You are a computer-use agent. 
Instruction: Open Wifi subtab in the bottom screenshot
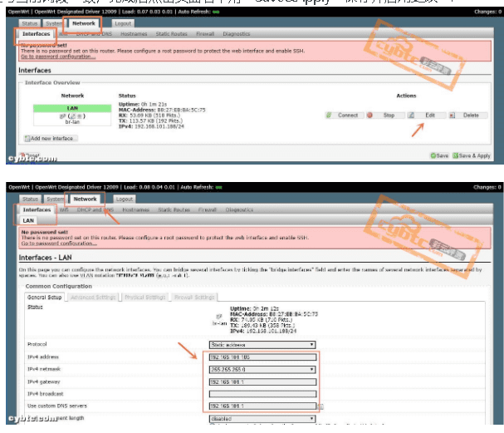tap(64, 209)
